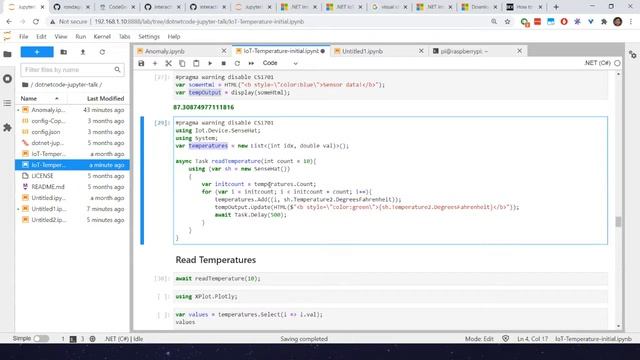
Task: Restart the kernel from the toolbar
Action: coord(237,63)
